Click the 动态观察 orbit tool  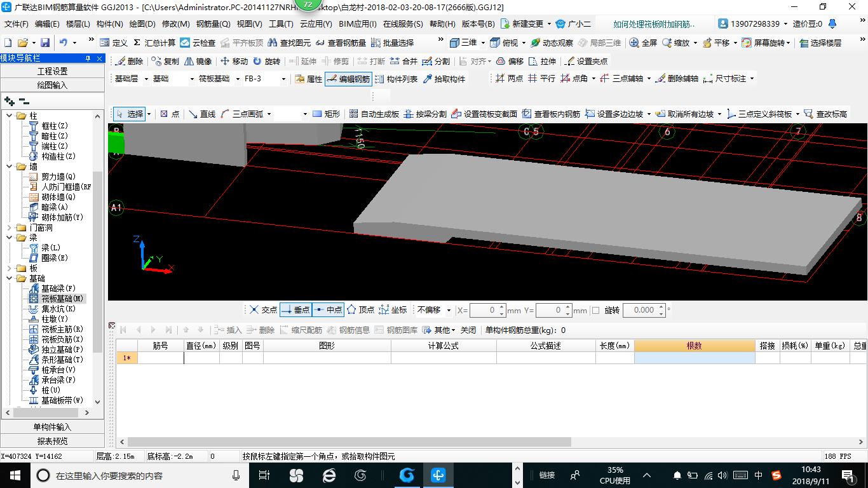tap(552, 43)
